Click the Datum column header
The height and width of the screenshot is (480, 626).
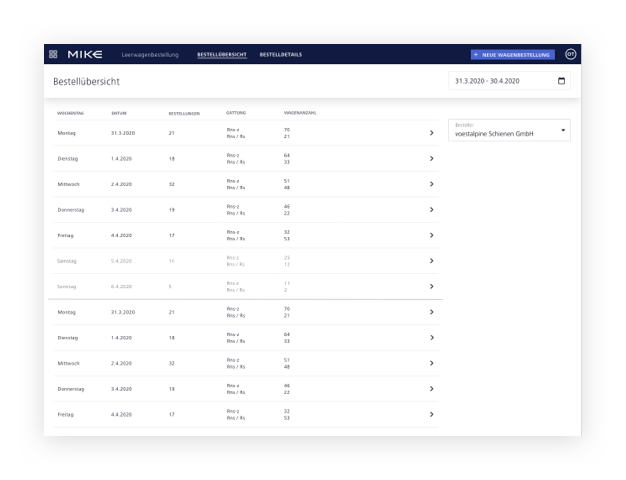pos(119,113)
